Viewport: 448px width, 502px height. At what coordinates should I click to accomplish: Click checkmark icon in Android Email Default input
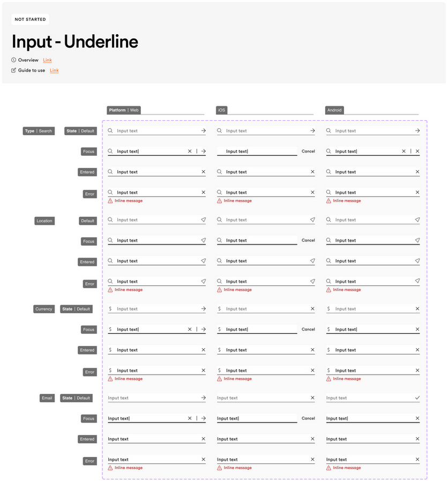pos(417,398)
